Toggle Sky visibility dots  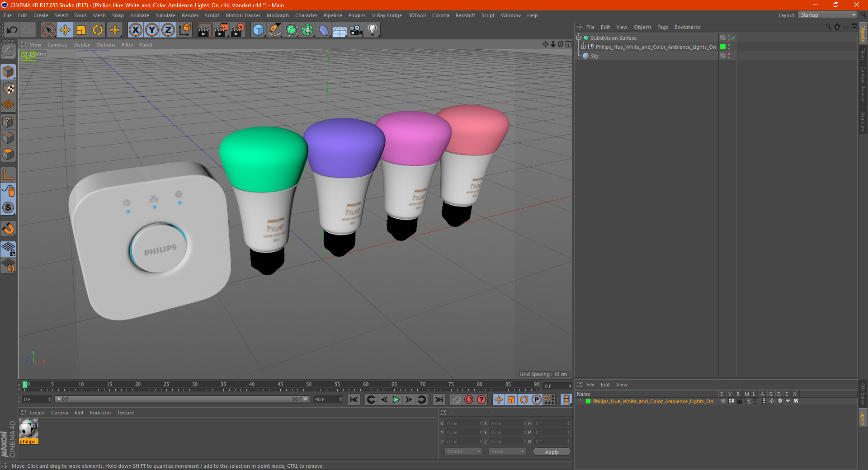pos(729,56)
